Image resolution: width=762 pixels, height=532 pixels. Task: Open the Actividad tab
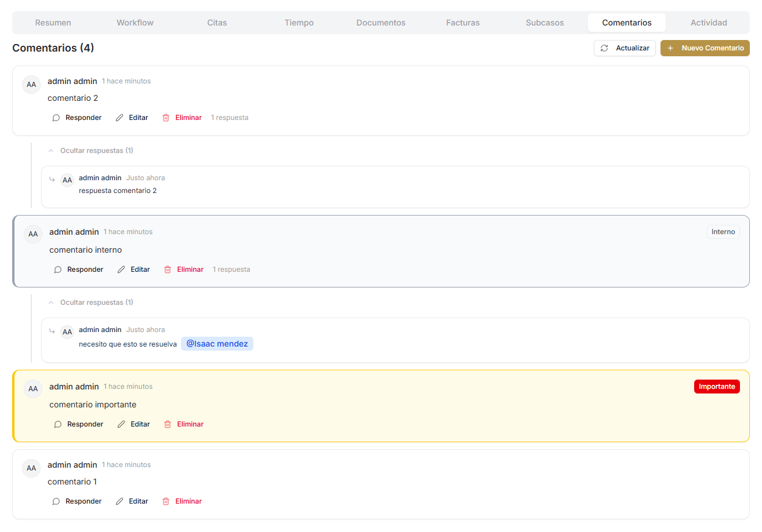coord(708,23)
